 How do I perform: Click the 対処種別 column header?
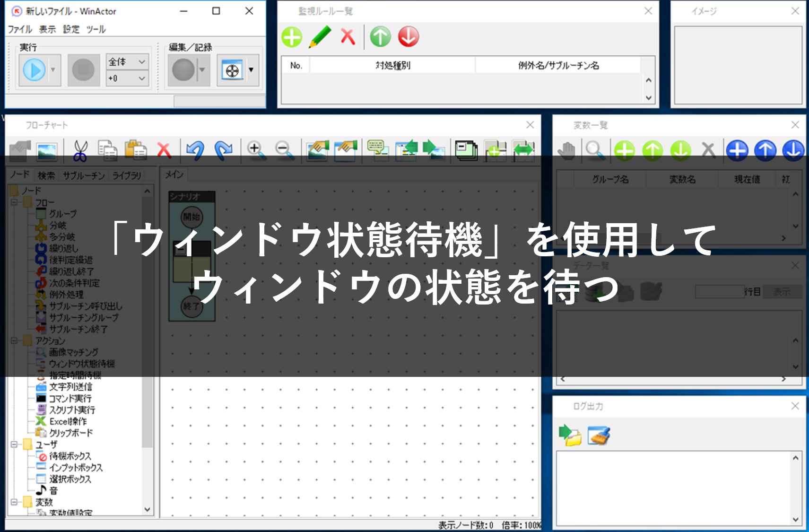392,65
